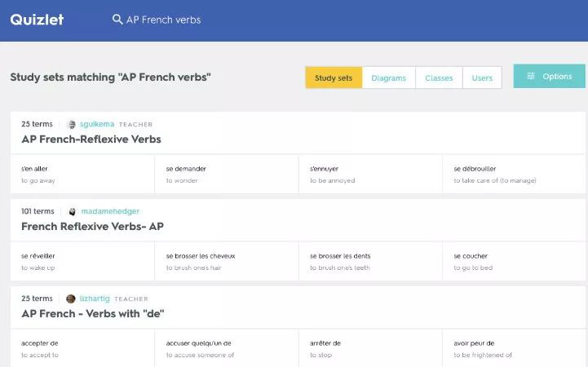Select the Study sets tab
This screenshot has height=367, width=588.
pyautogui.click(x=334, y=78)
